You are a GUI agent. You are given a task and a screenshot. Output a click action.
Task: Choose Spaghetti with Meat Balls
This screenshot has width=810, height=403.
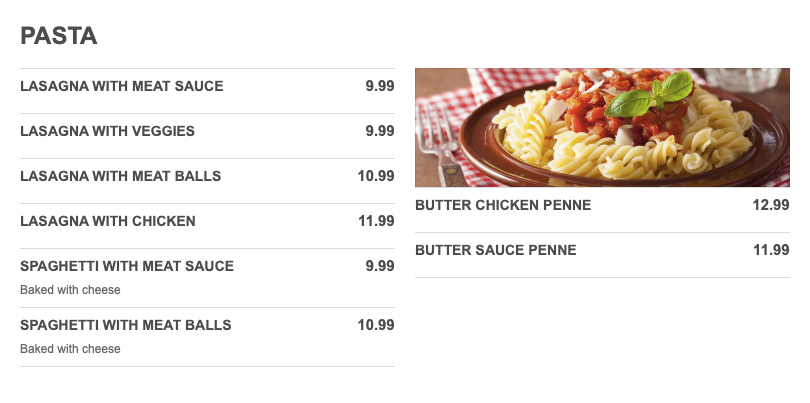[x=126, y=325]
